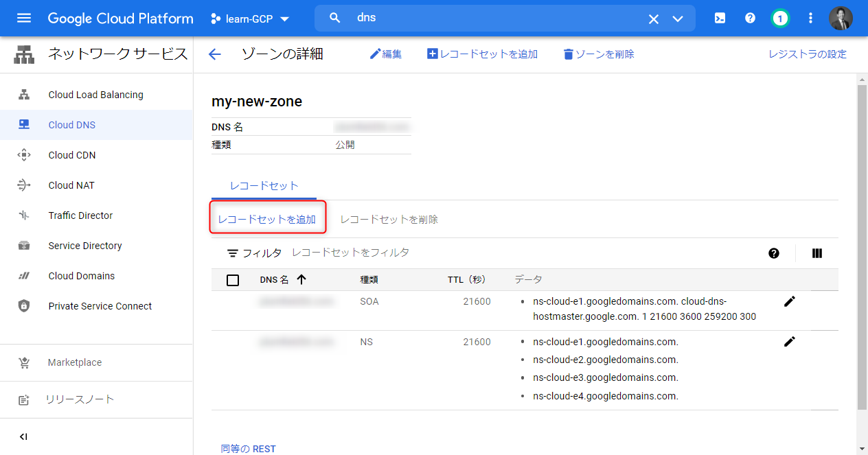Select Cloud DNS in sidebar
Screen dimensions: 868x455
96,125
